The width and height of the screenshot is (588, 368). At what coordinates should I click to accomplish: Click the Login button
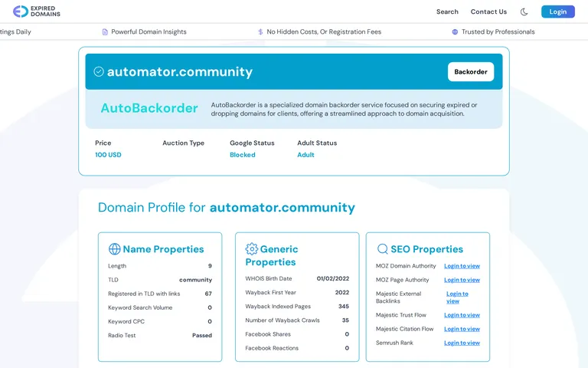click(557, 11)
